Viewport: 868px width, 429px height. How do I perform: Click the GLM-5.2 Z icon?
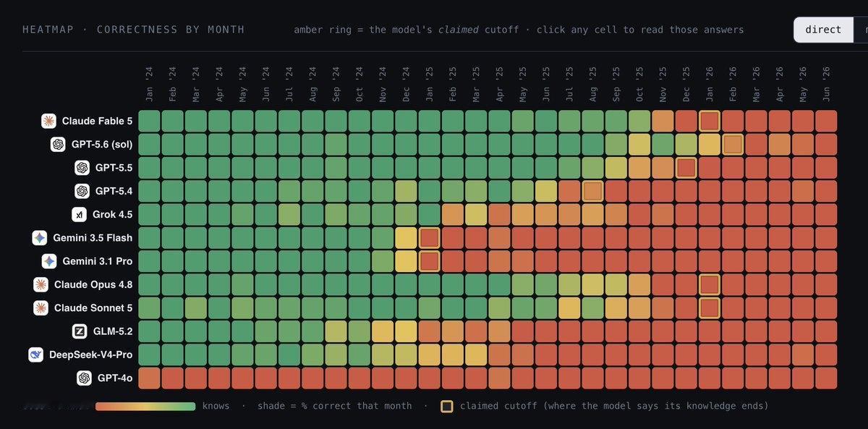coord(79,331)
